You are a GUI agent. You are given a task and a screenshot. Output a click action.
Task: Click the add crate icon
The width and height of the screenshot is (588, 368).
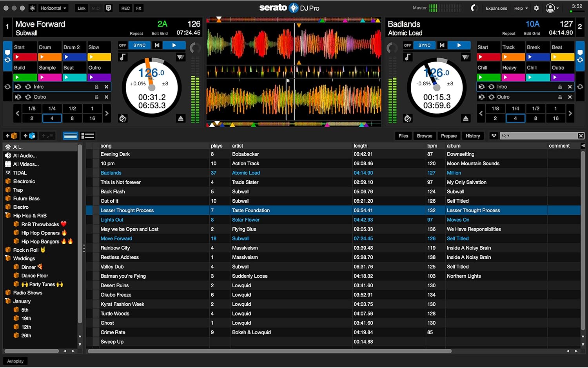tap(11, 136)
